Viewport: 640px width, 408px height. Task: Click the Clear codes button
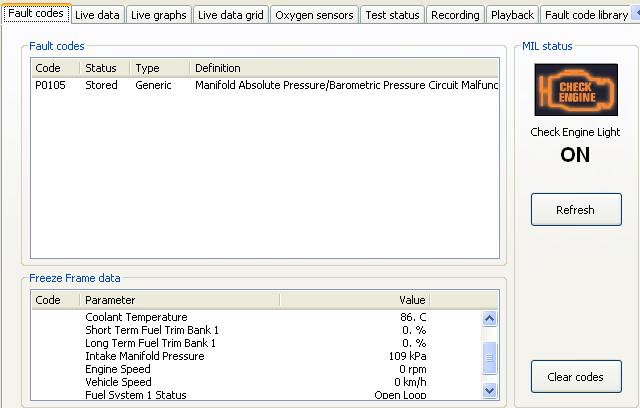575,377
